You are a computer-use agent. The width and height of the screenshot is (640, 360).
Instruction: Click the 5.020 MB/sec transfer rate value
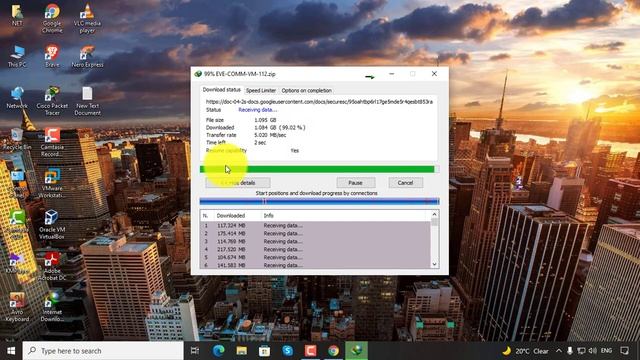click(270, 135)
